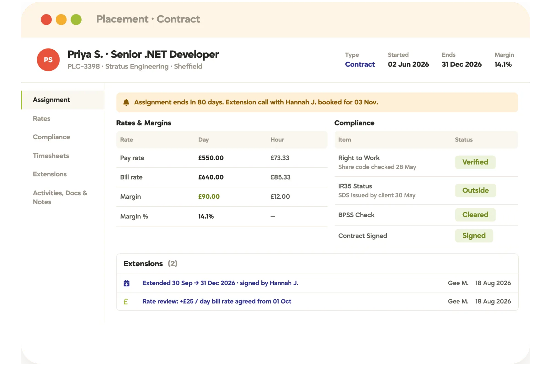Open the Extended 30 Sep to 31 Dec entry

pyautogui.click(x=220, y=283)
